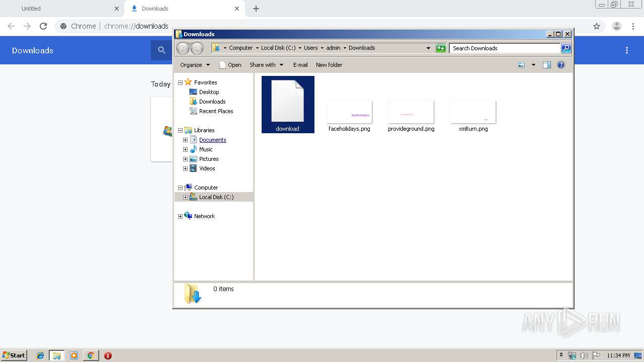Viewport: 644px width, 362px height.
Task: Select faceholidays.png thumbnail
Action: [349, 112]
